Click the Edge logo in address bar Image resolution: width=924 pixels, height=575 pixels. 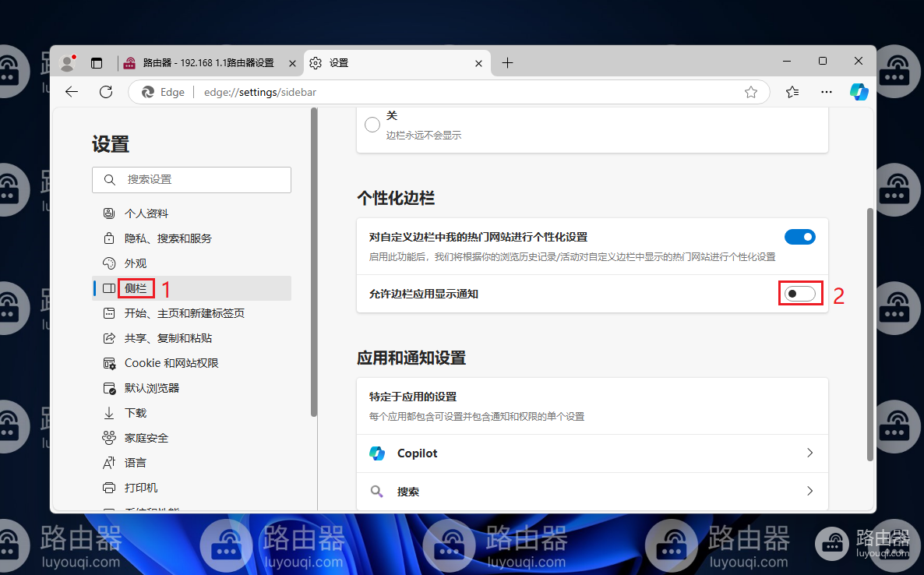pyautogui.click(x=148, y=92)
